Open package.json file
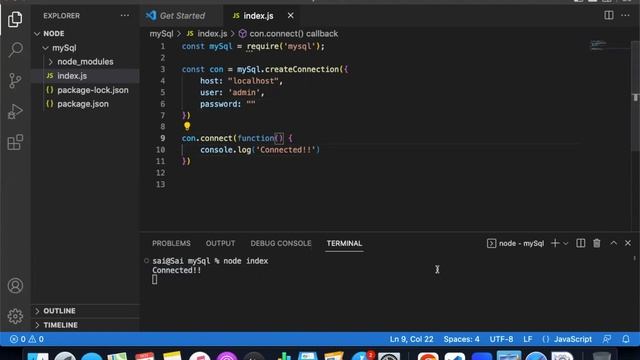The image size is (640, 360). (77, 104)
